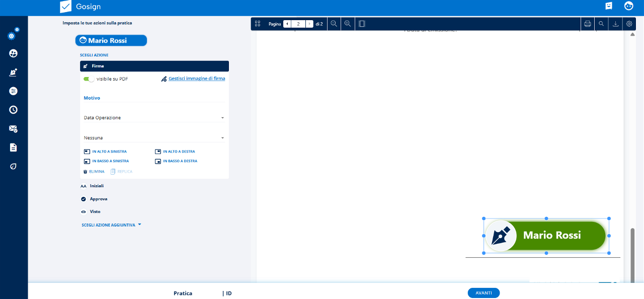Click the page number input field

298,24
